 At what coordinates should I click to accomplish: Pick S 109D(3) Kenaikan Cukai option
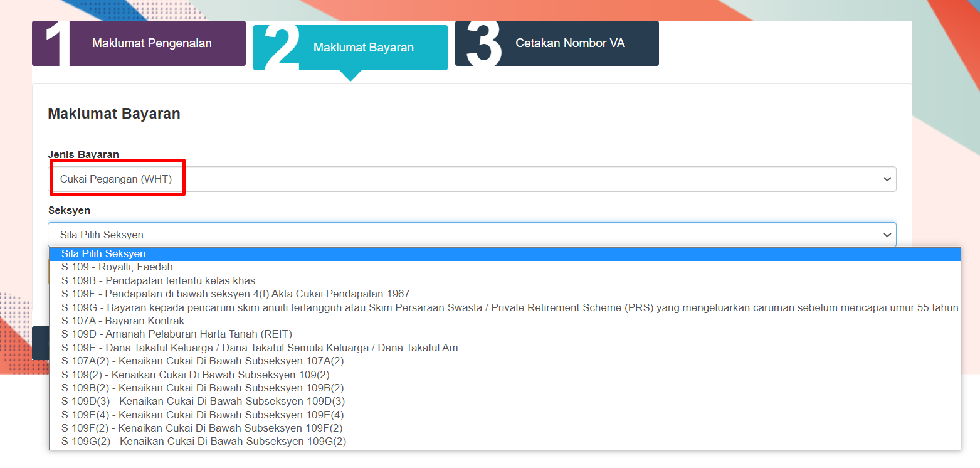(x=203, y=402)
